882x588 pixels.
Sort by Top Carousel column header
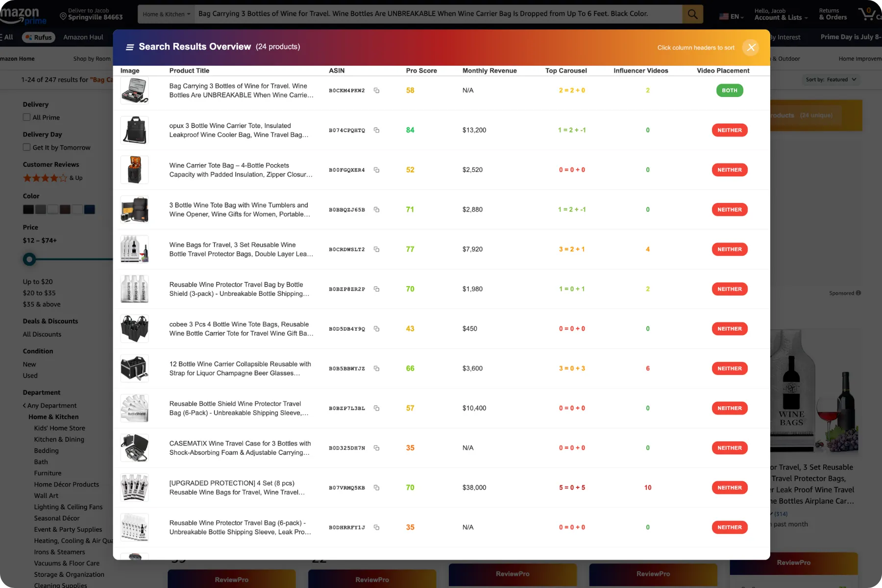coord(566,71)
